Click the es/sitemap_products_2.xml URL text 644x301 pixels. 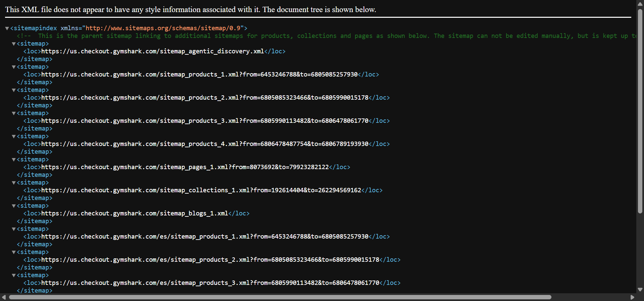[x=210, y=260]
